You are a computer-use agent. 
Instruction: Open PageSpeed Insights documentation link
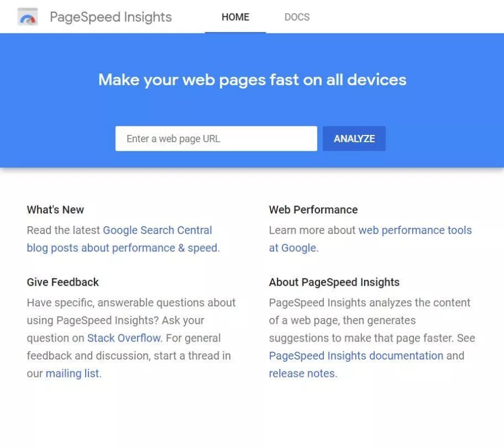point(356,356)
